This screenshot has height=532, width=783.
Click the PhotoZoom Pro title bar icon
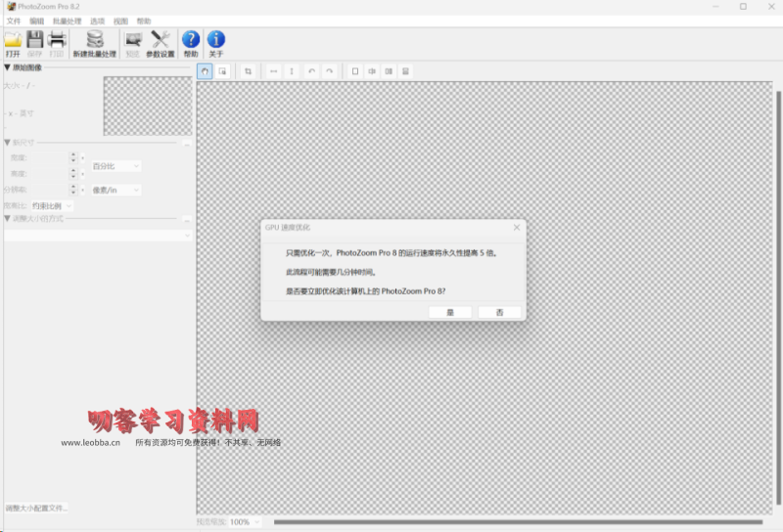pos(11,7)
